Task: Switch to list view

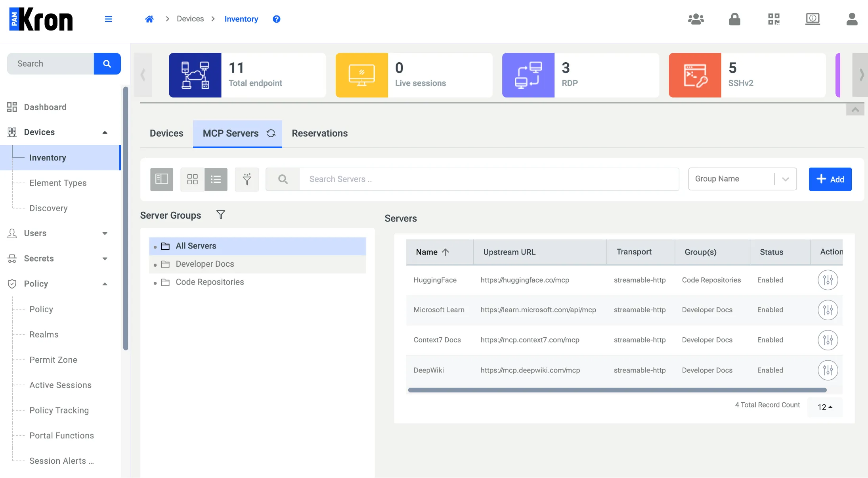Action: 216,179
